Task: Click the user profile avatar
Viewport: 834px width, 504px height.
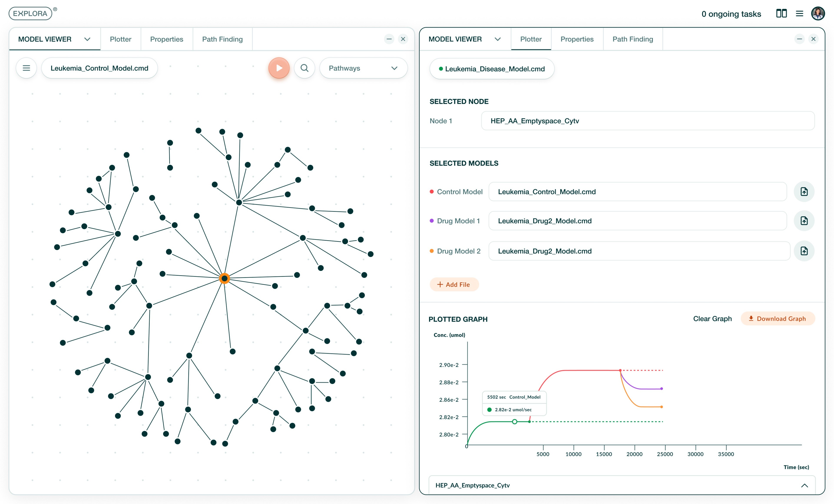Action: (x=818, y=13)
